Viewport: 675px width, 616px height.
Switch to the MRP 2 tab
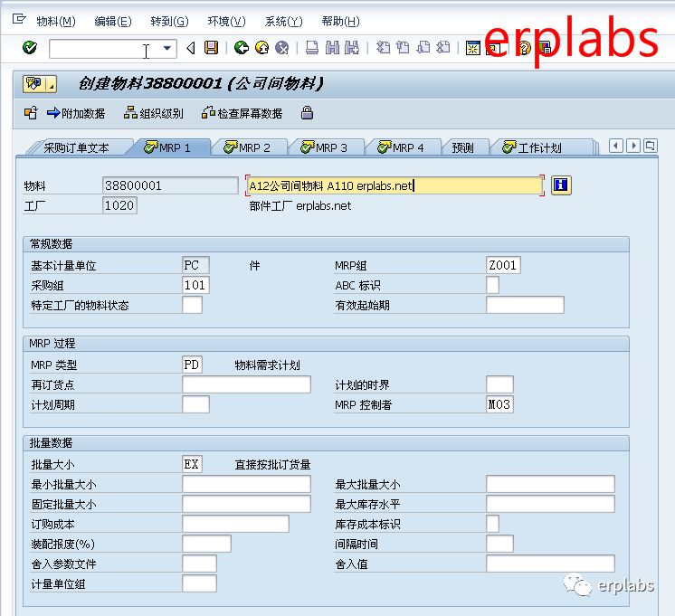248,147
